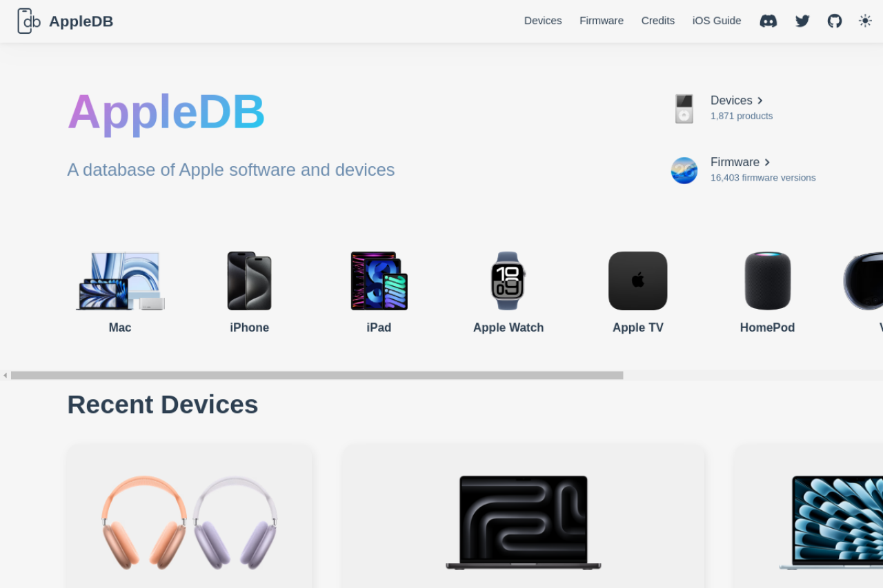Open Credits page in navigation
883x588 pixels.
(658, 21)
